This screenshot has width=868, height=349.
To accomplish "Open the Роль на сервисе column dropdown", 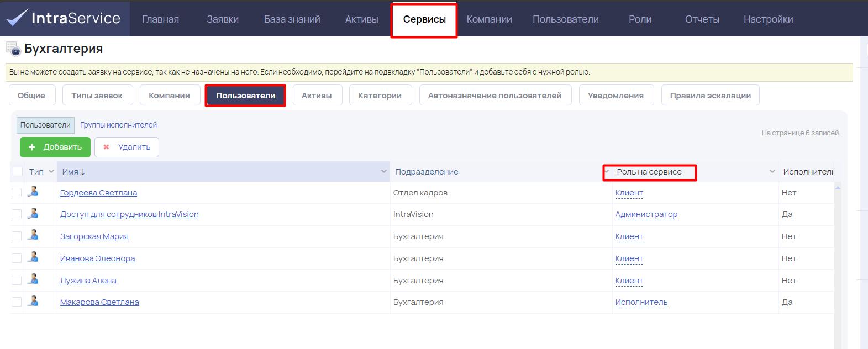I will [x=772, y=172].
